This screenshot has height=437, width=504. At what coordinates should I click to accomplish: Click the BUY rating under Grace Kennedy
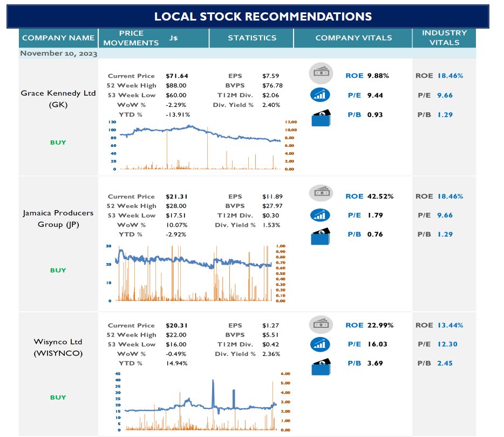tap(58, 142)
